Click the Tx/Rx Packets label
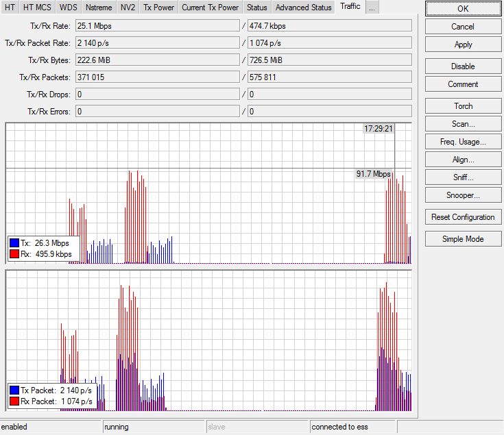The height and width of the screenshot is (435, 504). pos(45,77)
